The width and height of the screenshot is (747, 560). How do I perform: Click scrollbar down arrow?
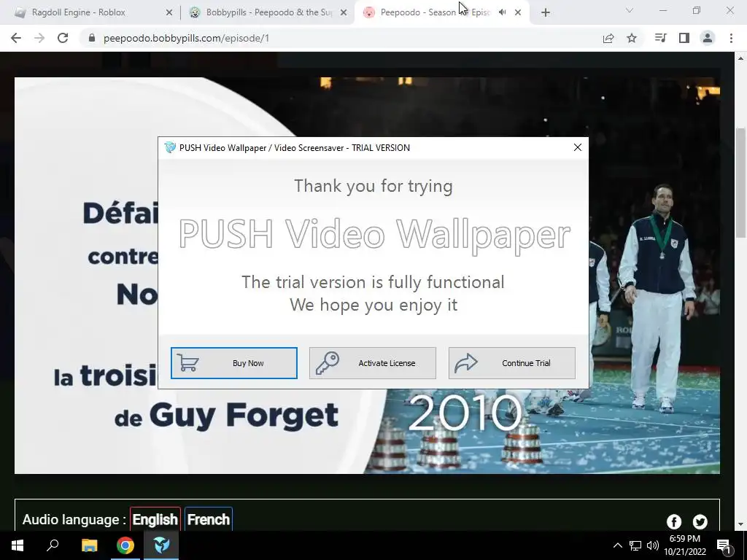pyautogui.click(x=740, y=524)
